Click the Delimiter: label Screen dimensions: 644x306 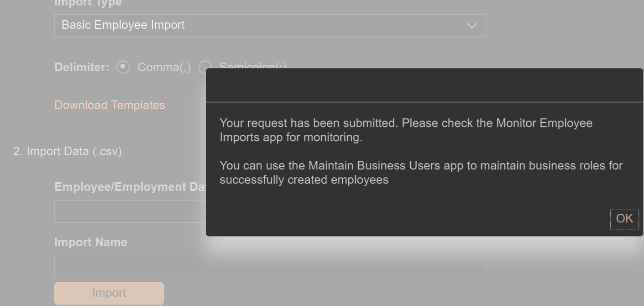[x=82, y=67]
